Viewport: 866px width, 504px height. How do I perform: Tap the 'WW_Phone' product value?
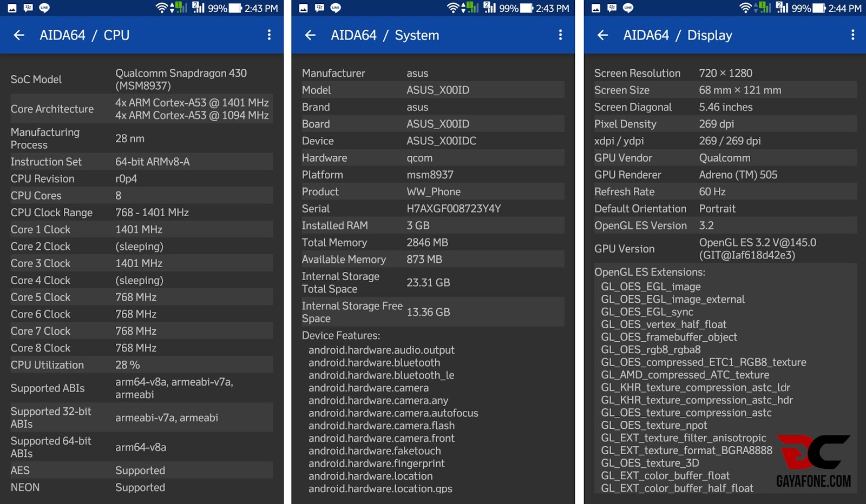(x=434, y=191)
